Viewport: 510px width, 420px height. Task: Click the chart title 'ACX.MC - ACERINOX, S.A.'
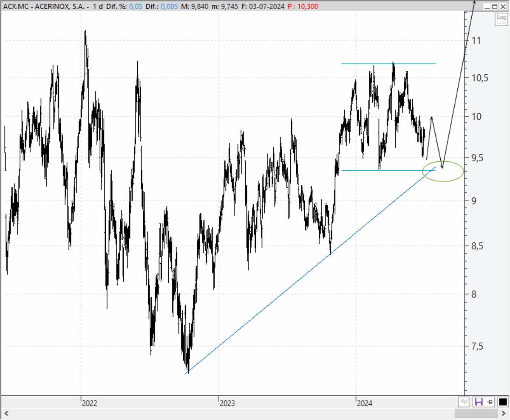click(x=44, y=7)
